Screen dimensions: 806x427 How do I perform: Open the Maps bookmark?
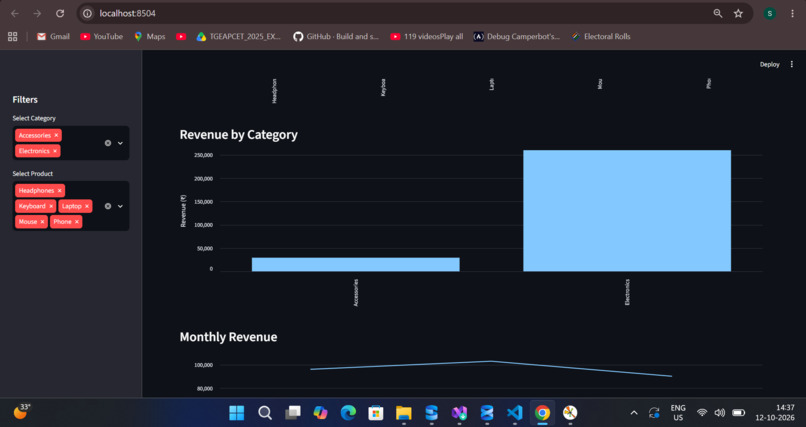(x=150, y=36)
